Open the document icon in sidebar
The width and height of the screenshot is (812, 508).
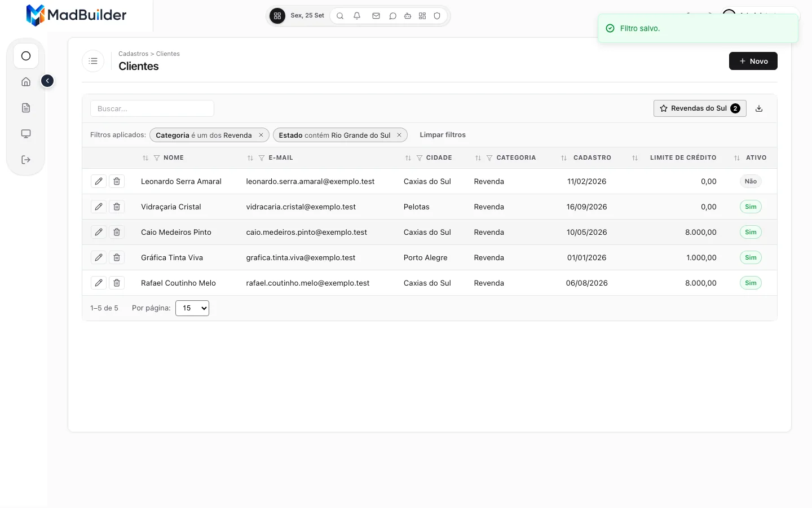(x=26, y=108)
